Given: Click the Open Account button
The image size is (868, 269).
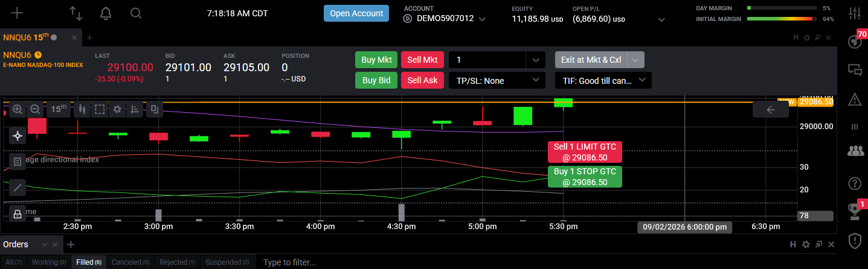Looking at the screenshot, I should (356, 13).
